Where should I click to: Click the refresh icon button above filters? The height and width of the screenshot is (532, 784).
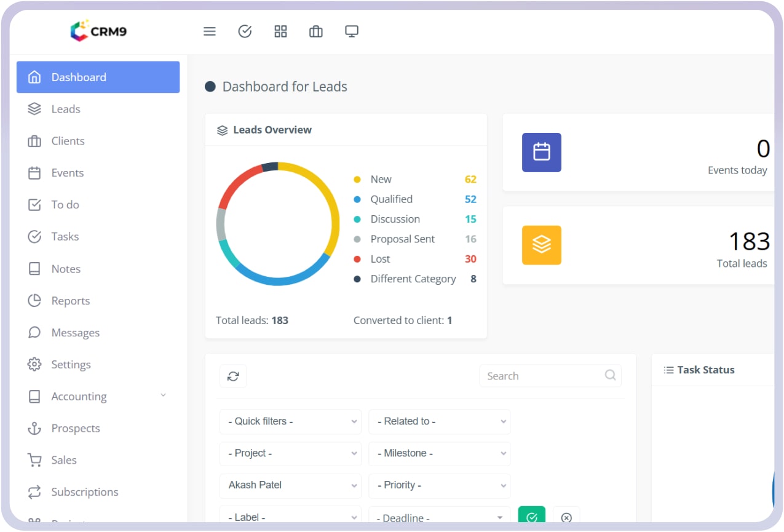[233, 376]
